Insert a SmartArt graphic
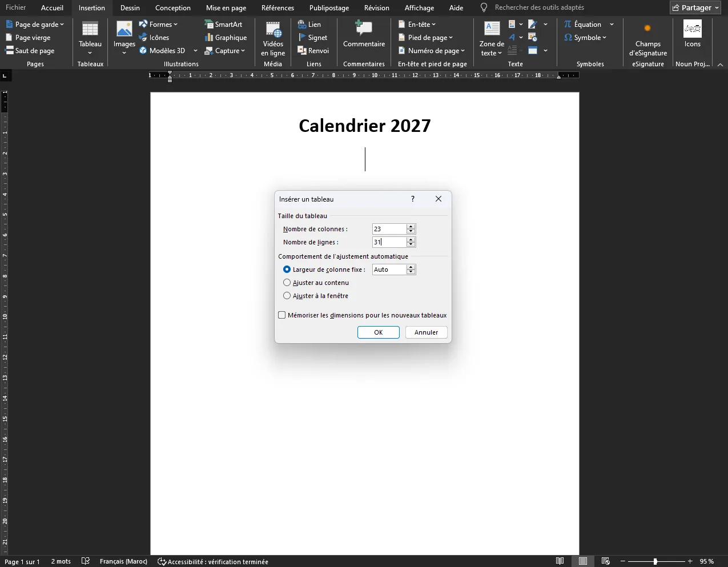728x567 pixels. point(223,25)
